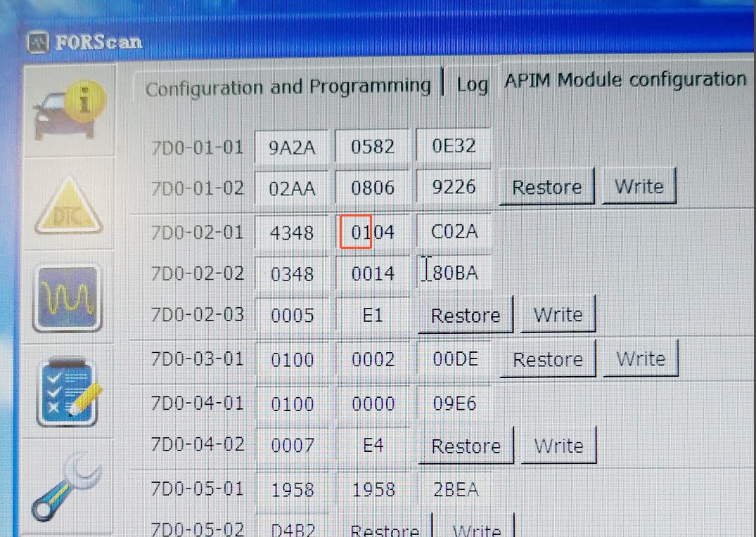This screenshot has width=756, height=537.
Task: Click Restore button beside 7D0-03-01
Action: (x=547, y=360)
